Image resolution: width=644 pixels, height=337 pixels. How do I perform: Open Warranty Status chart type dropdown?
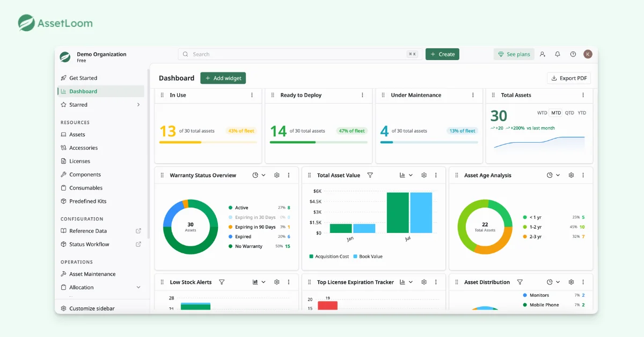click(x=259, y=175)
